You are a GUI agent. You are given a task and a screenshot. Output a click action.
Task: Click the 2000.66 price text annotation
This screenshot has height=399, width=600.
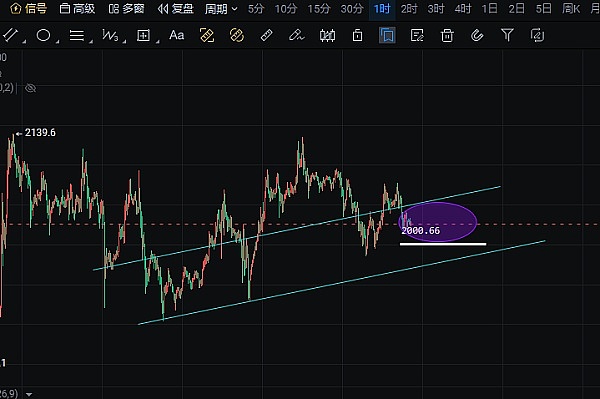(421, 231)
